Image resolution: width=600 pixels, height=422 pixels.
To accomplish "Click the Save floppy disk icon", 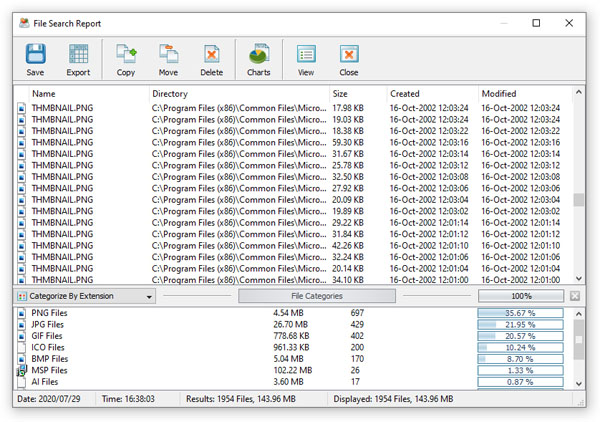I will click(x=36, y=54).
